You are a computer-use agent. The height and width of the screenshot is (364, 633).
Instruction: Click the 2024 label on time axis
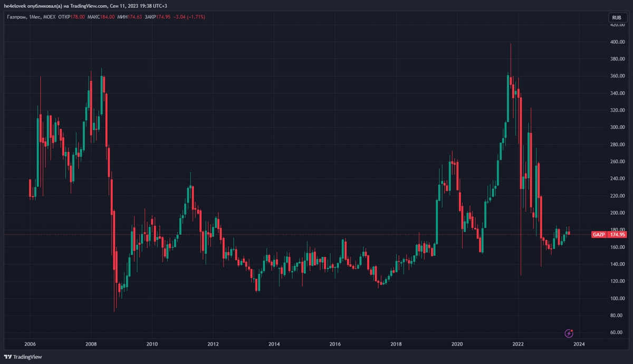tap(579, 344)
